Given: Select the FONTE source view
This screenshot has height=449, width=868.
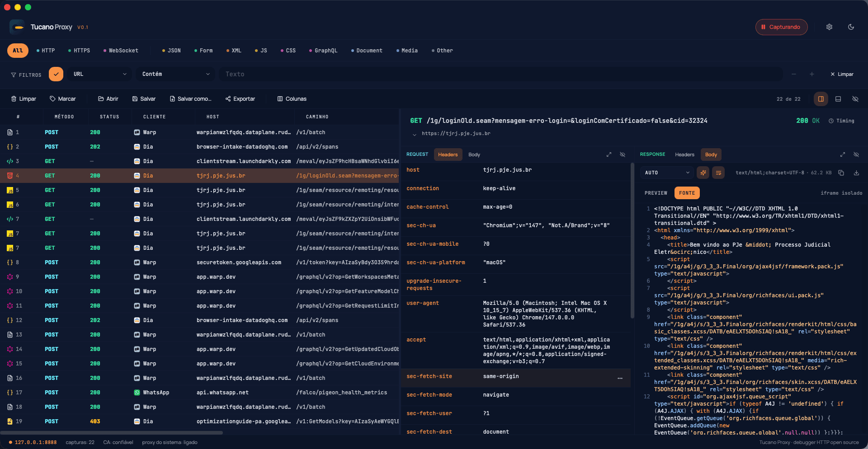Looking at the screenshot, I should 687,193.
